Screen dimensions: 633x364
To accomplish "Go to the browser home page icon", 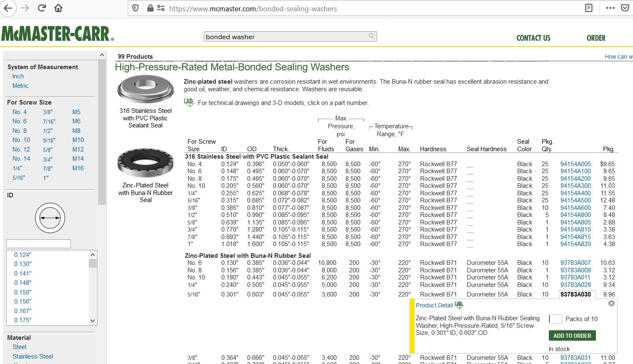I will (x=58, y=8).
